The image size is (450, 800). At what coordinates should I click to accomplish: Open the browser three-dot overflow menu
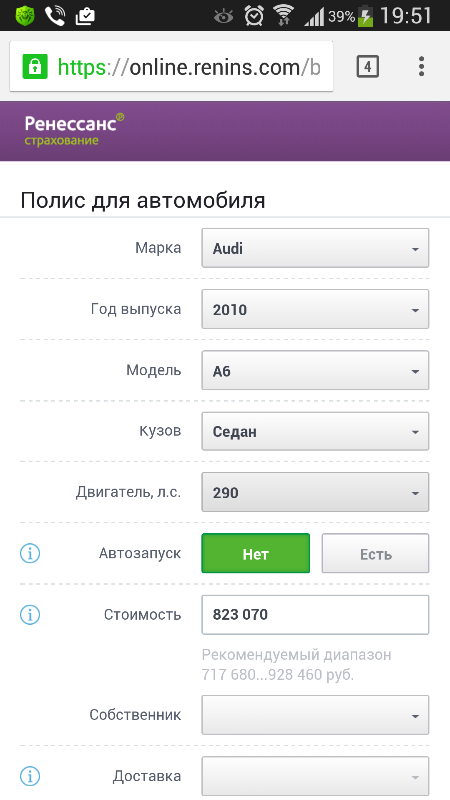click(x=421, y=66)
